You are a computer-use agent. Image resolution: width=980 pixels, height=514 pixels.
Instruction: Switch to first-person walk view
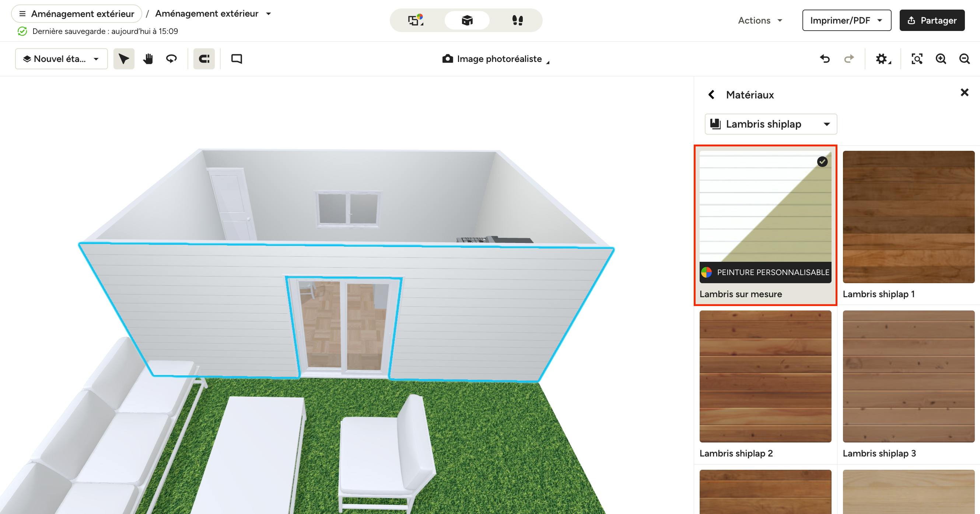coord(517,20)
